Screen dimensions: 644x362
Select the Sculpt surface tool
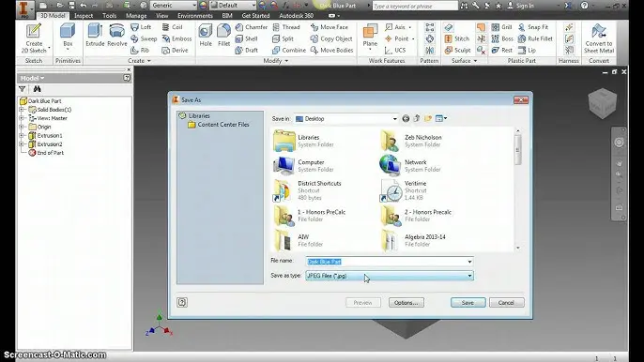pos(457,50)
